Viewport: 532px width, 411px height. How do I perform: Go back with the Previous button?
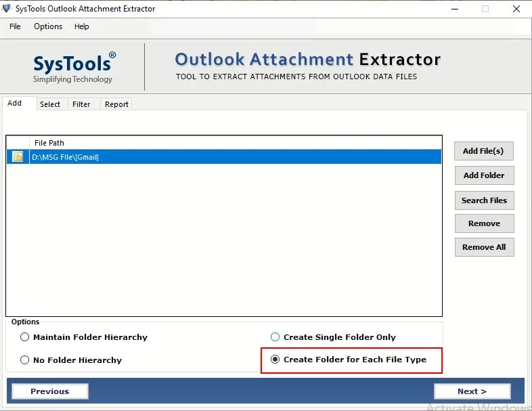50,391
